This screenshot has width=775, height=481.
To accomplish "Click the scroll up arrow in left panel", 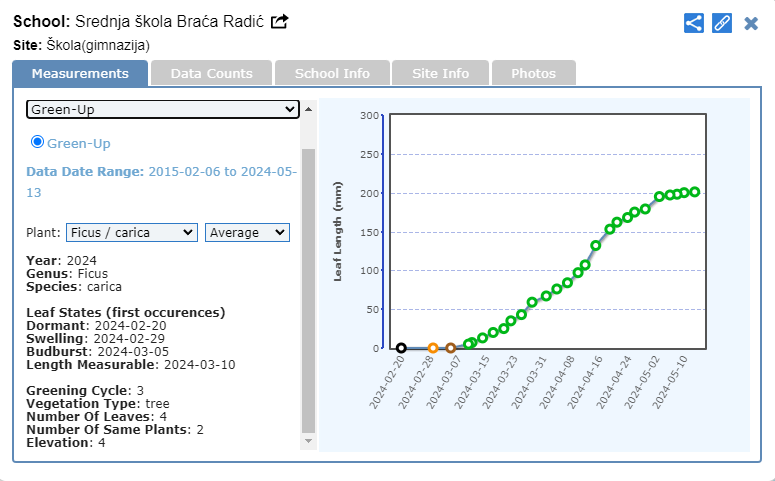I will pyautogui.click(x=308, y=108).
